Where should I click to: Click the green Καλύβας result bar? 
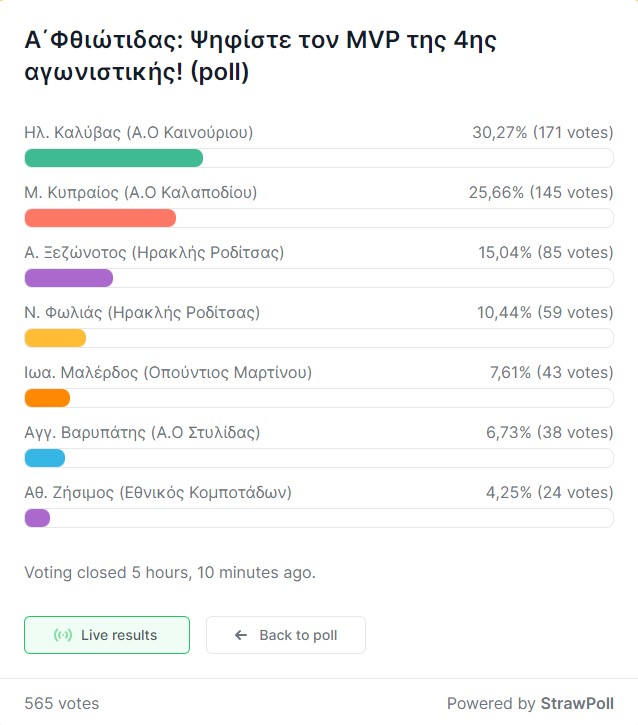pos(114,158)
